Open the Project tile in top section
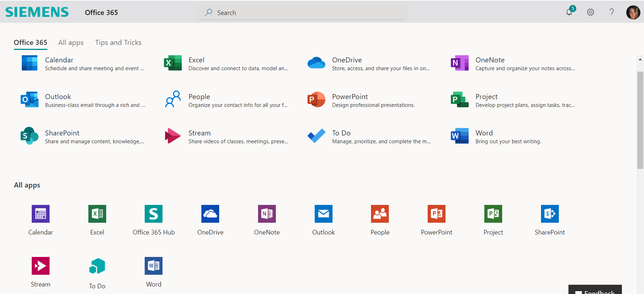Screen dimensions: 644x294 (513, 100)
